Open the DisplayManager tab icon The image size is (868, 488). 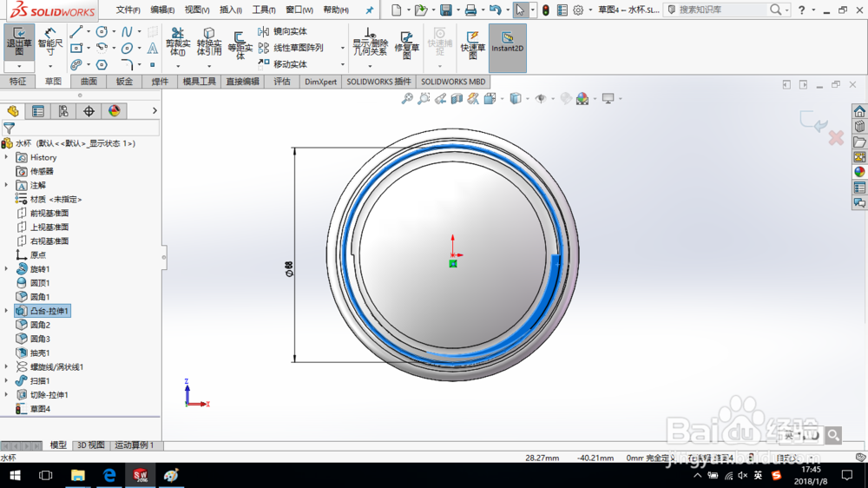[114, 111]
